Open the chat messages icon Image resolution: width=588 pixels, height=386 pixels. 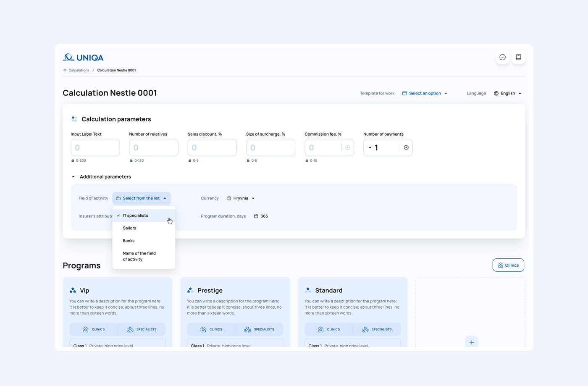502,58
